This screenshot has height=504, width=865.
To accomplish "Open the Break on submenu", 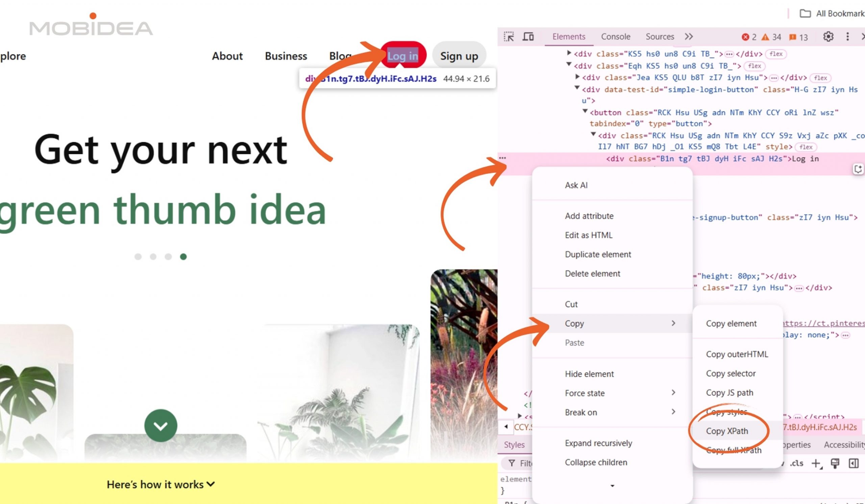I will pyautogui.click(x=612, y=412).
